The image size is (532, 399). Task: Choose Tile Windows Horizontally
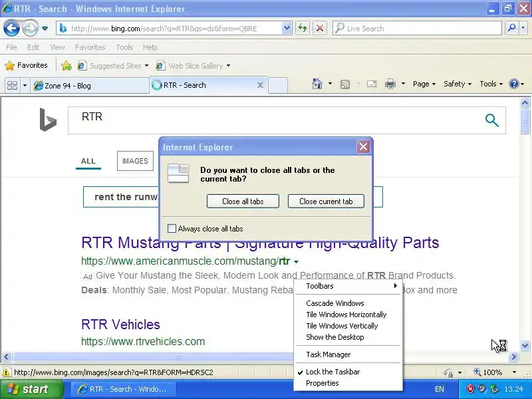(348, 315)
